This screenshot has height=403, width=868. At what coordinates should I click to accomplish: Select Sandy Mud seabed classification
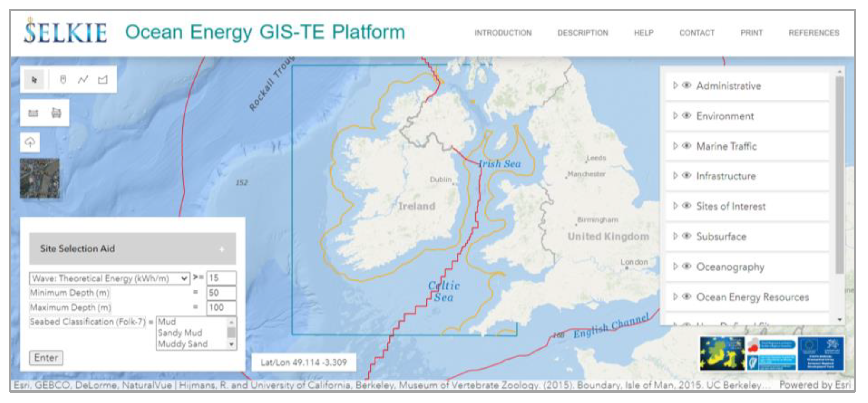point(180,333)
